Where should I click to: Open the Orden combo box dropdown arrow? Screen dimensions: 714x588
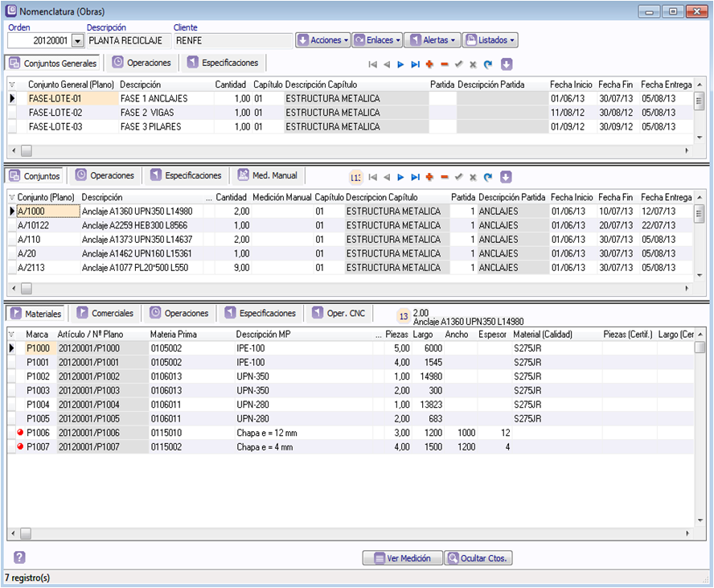coord(78,40)
